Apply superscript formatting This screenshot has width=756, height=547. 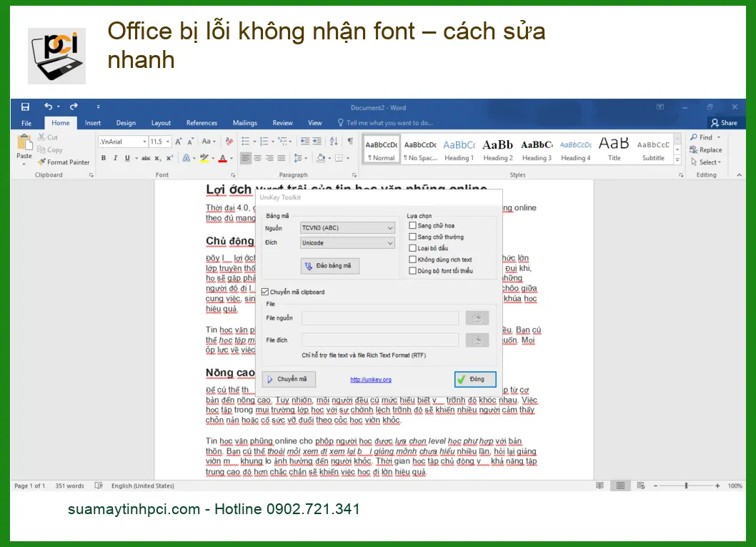pyautogui.click(x=169, y=158)
